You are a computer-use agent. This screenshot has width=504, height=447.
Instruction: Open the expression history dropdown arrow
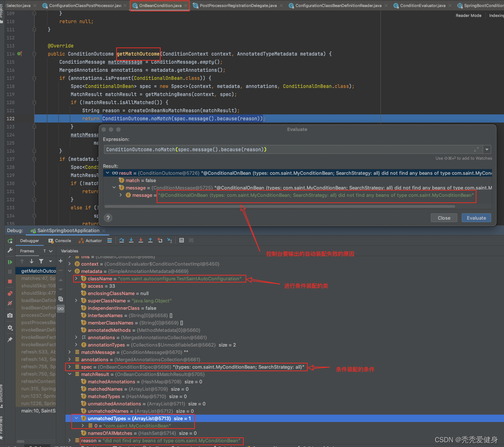pyautogui.click(x=487, y=149)
